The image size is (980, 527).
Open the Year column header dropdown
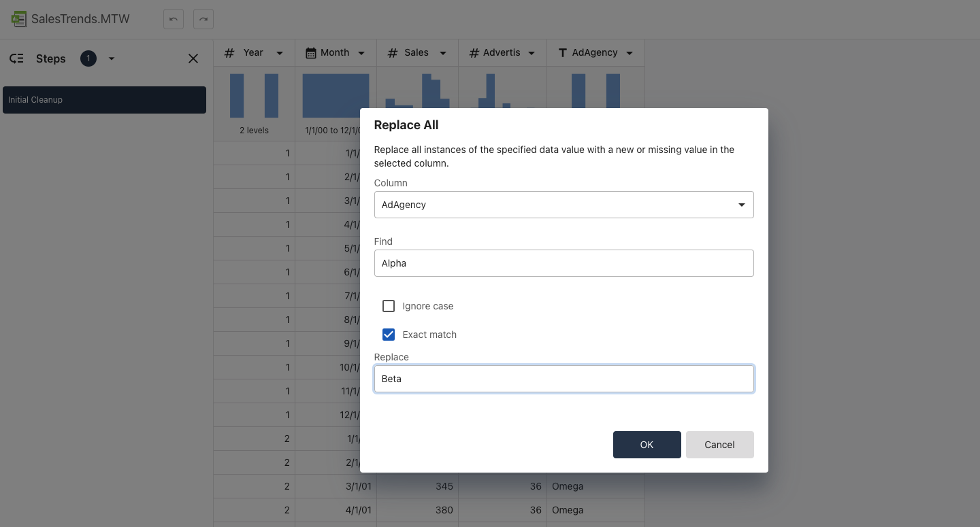click(279, 52)
